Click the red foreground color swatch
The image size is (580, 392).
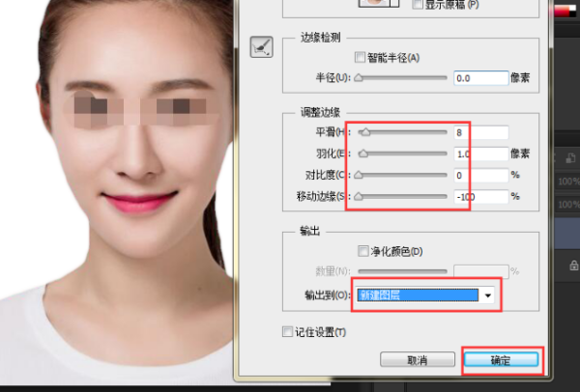563,11
